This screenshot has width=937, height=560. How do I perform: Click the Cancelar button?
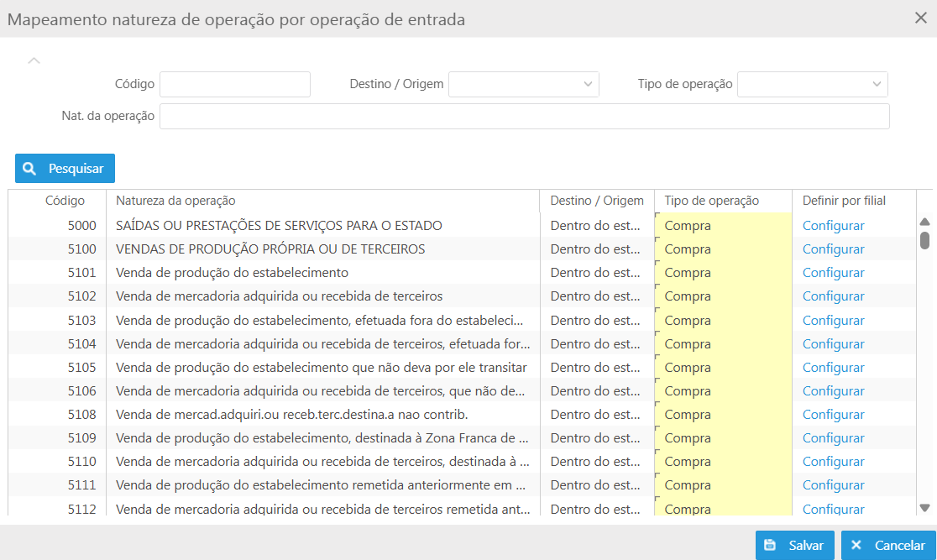coord(887,545)
